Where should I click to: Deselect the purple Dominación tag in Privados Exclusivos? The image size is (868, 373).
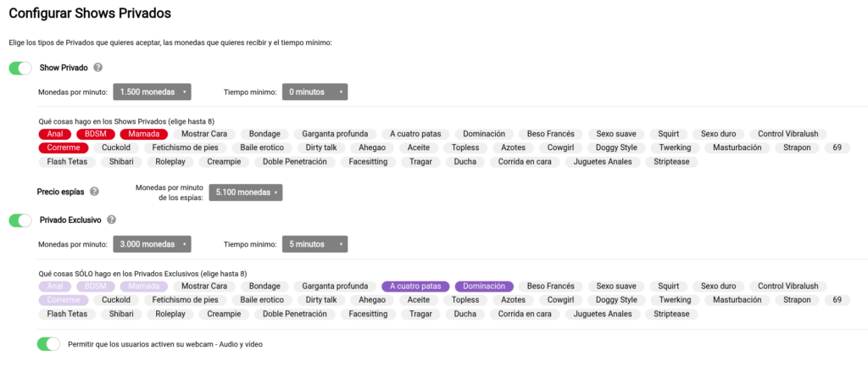click(x=484, y=287)
